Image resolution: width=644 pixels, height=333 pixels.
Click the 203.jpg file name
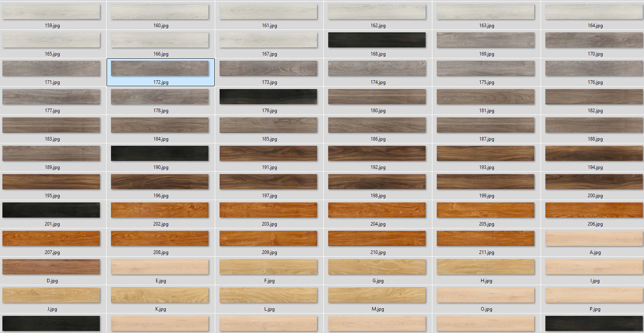[269, 224]
